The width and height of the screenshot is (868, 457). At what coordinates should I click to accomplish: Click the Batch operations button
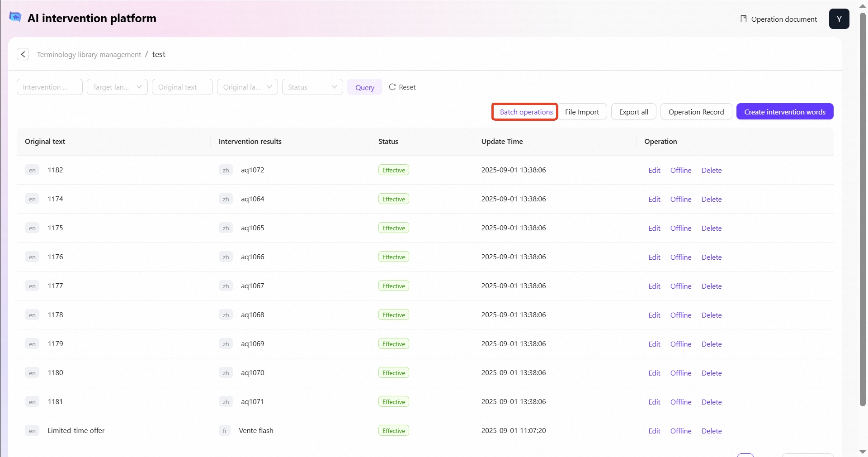[526, 112]
